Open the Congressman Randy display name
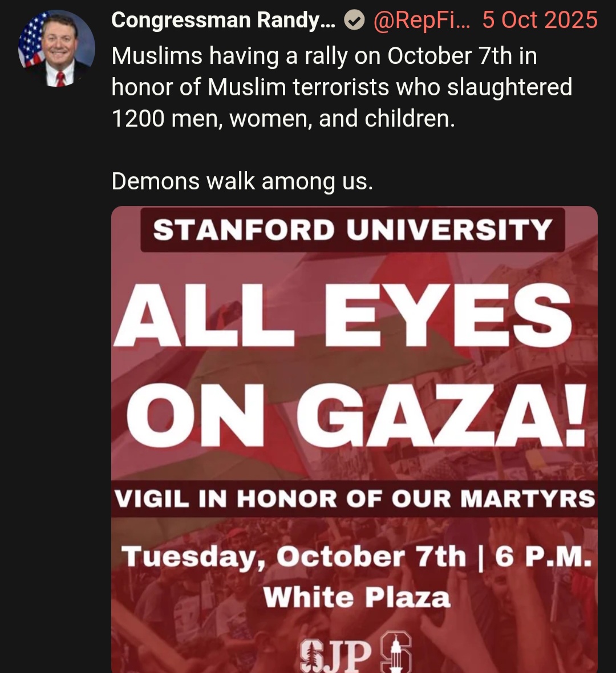This screenshot has width=616, height=673. pos(223,20)
